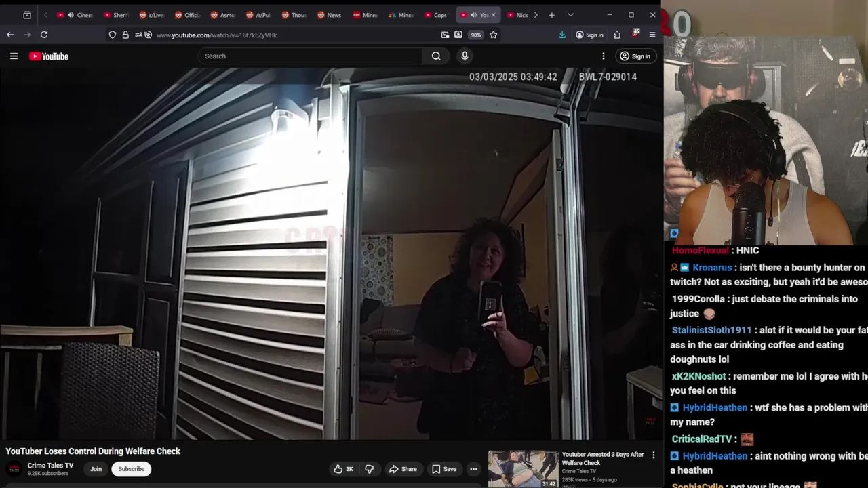This screenshot has height=488, width=868.
Task: View site security via padlock icon
Action: point(125,35)
